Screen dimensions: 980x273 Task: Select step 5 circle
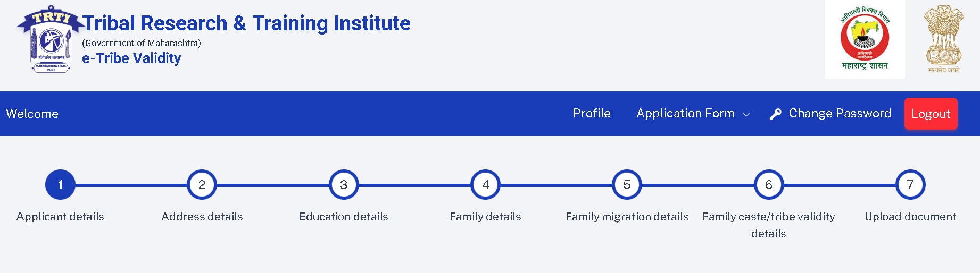pyautogui.click(x=627, y=185)
